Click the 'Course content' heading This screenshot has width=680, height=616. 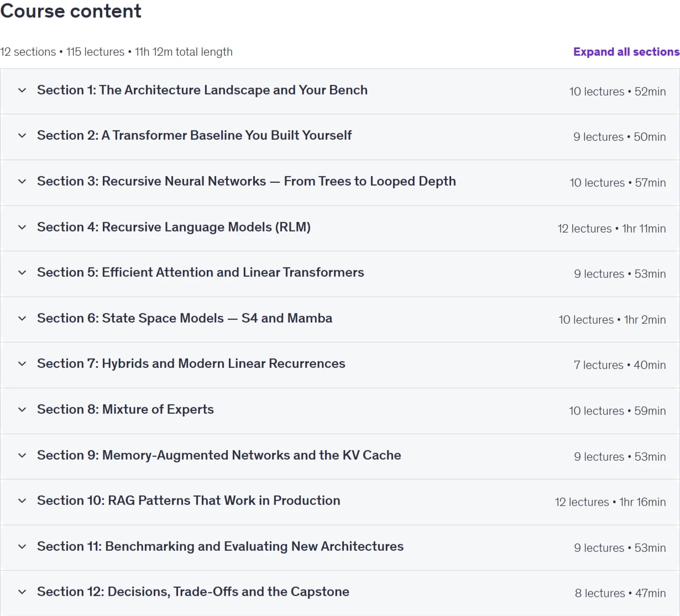(x=71, y=11)
